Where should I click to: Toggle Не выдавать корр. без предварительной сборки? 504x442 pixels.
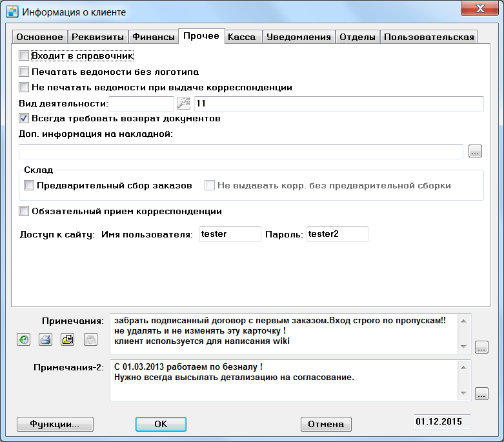click(x=210, y=185)
